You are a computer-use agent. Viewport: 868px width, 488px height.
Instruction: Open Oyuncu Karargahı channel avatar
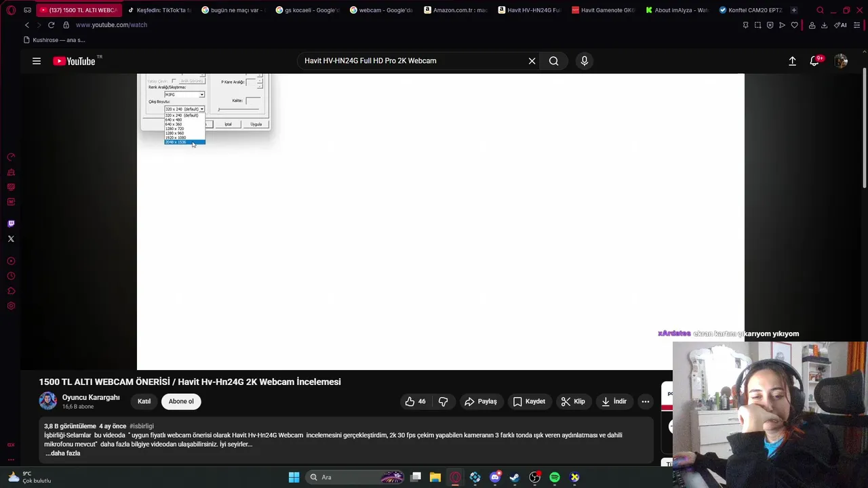pos(48,401)
